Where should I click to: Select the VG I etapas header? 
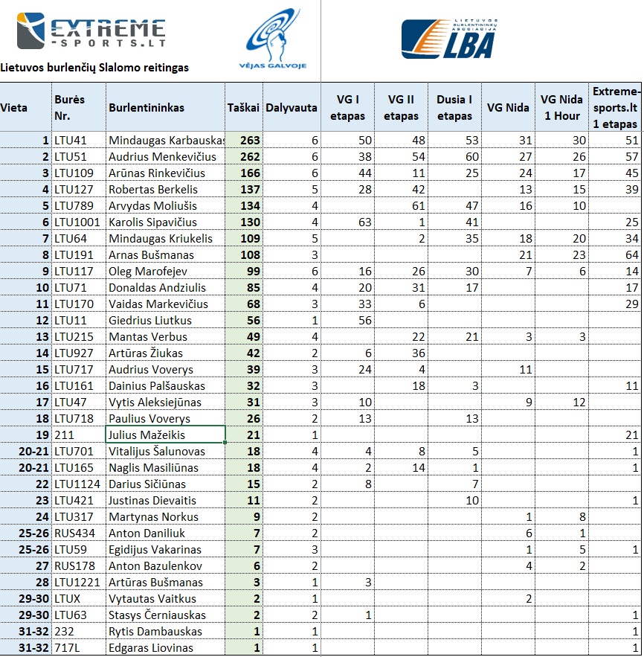(x=347, y=107)
